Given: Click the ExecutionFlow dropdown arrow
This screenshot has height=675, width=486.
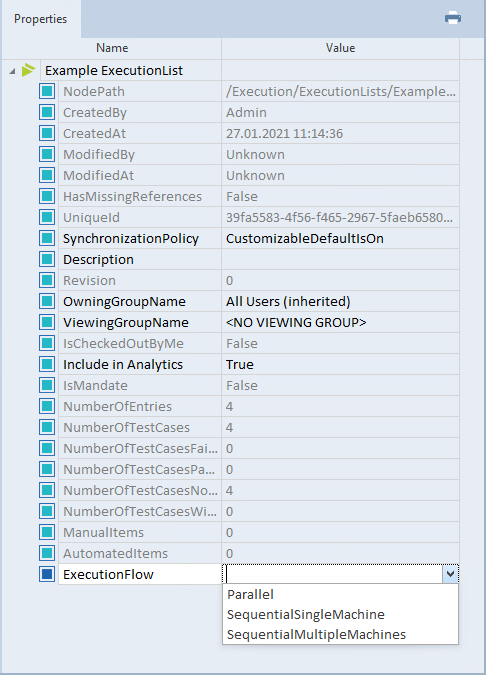Looking at the screenshot, I should (450, 574).
